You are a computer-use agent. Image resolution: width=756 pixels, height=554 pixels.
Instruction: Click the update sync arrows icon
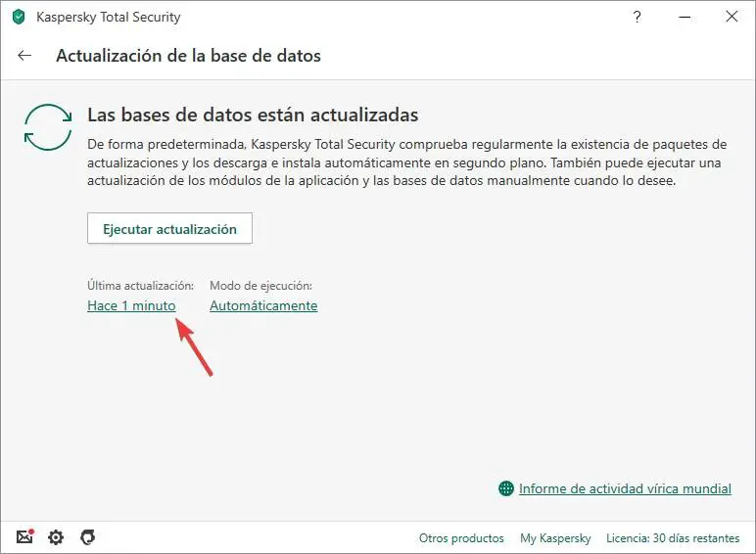(x=48, y=127)
